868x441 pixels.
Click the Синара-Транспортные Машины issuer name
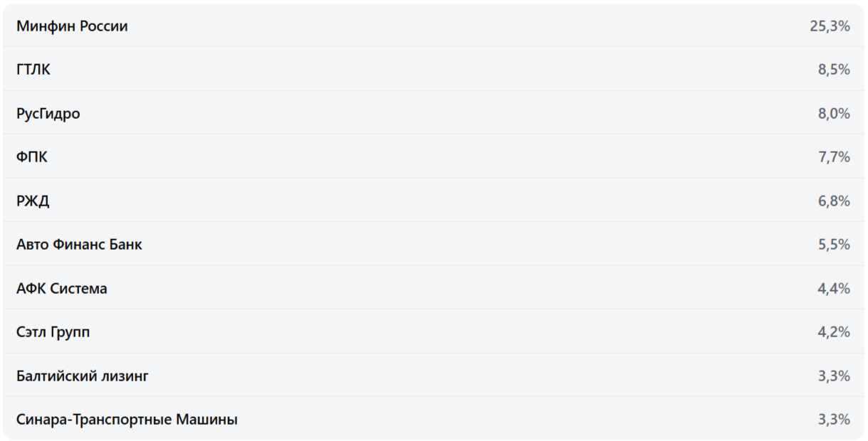(x=127, y=420)
